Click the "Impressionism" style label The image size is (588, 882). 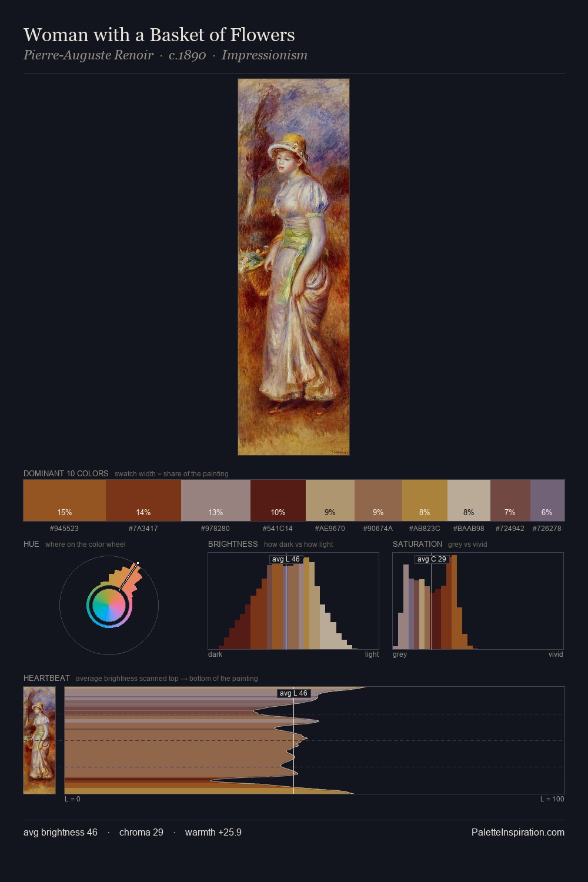[265, 55]
